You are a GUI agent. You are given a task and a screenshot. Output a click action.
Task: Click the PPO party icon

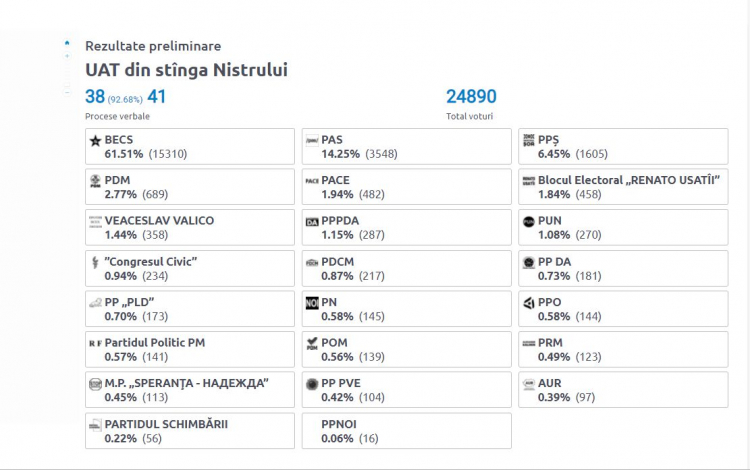tap(529, 303)
